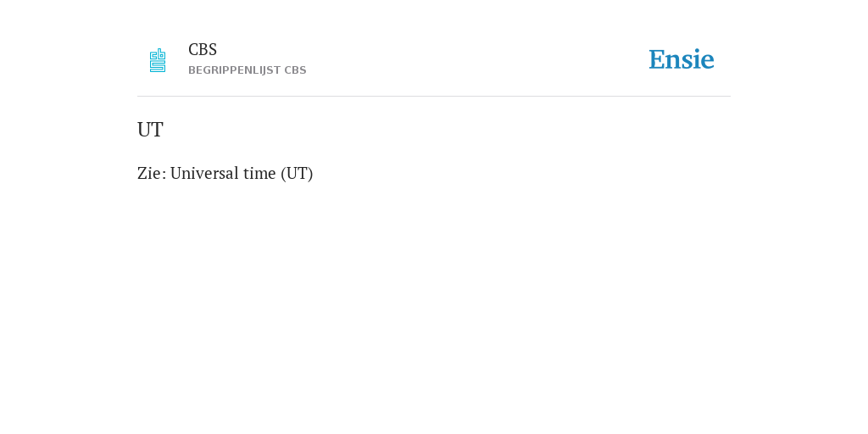This screenshot has height=434, width=868.
Task: Click empty white area below the definition
Action: tap(434, 304)
